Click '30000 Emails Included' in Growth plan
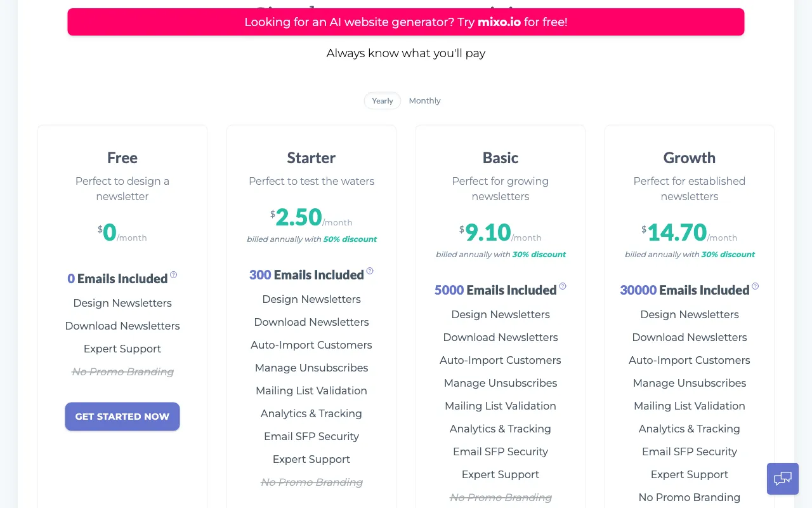The image size is (812, 508). point(684,290)
